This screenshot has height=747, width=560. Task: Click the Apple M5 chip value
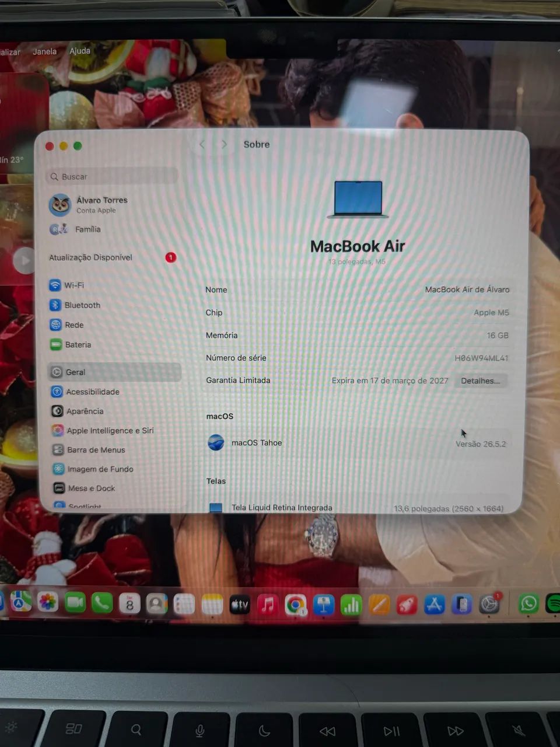pyautogui.click(x=491, y=313)
